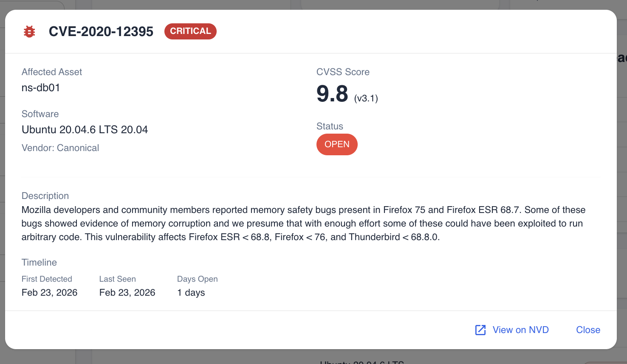
Task: Click the CRITICAL severity badge
Action: click(190, 31)
